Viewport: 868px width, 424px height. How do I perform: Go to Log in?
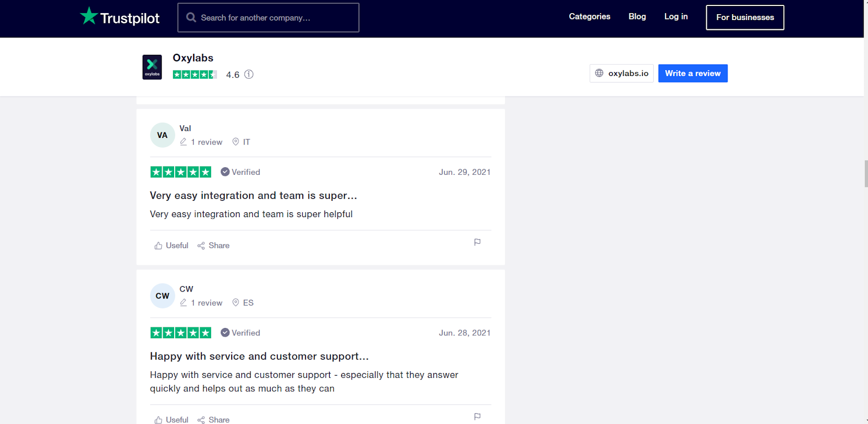pyautogui.click(x=676, y=16)
